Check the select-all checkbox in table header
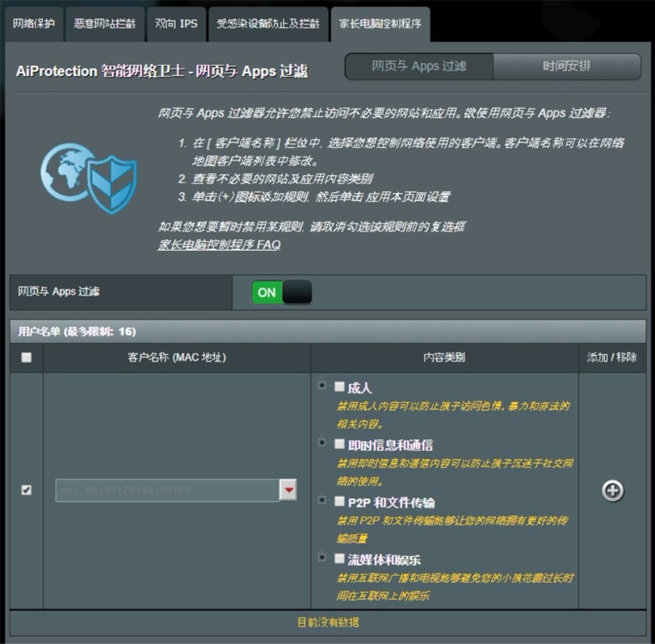 click(26, 357)
